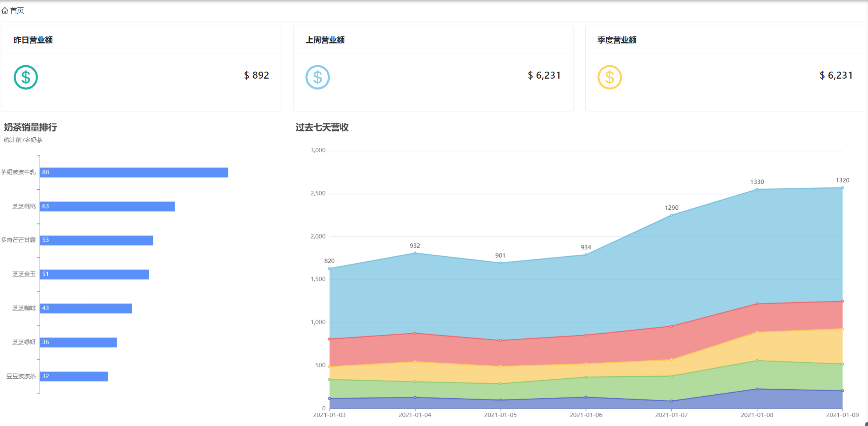The image size is (868, 426).
Task: Click the $ 6,231 value in 季度营业额
Action: click(836, 75)
